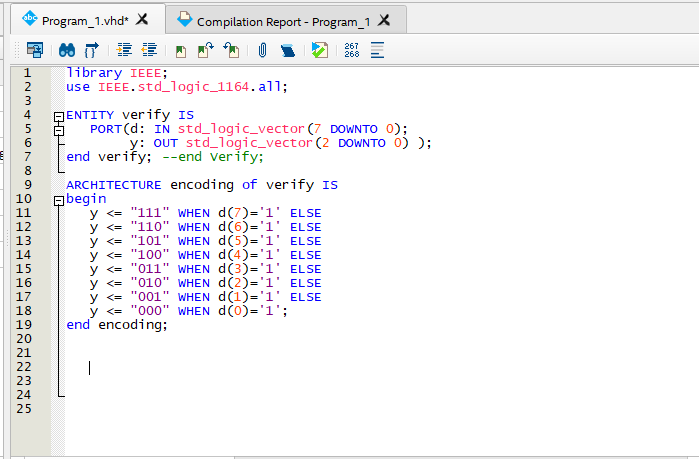Image resolution: width=699 pixels, height=459 pixels.
Task: Close the Program_1.vhd tab
Action: [x=142, y=19]
